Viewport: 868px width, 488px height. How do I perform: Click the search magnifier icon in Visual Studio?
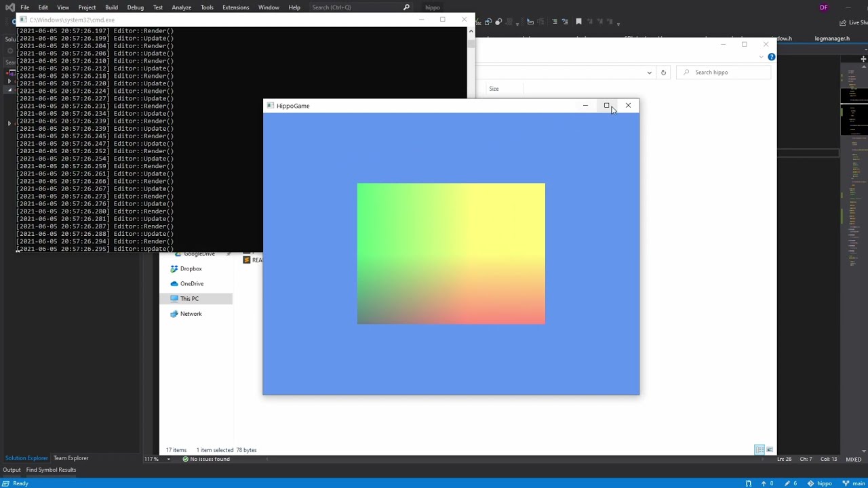[x=406, y=7]
